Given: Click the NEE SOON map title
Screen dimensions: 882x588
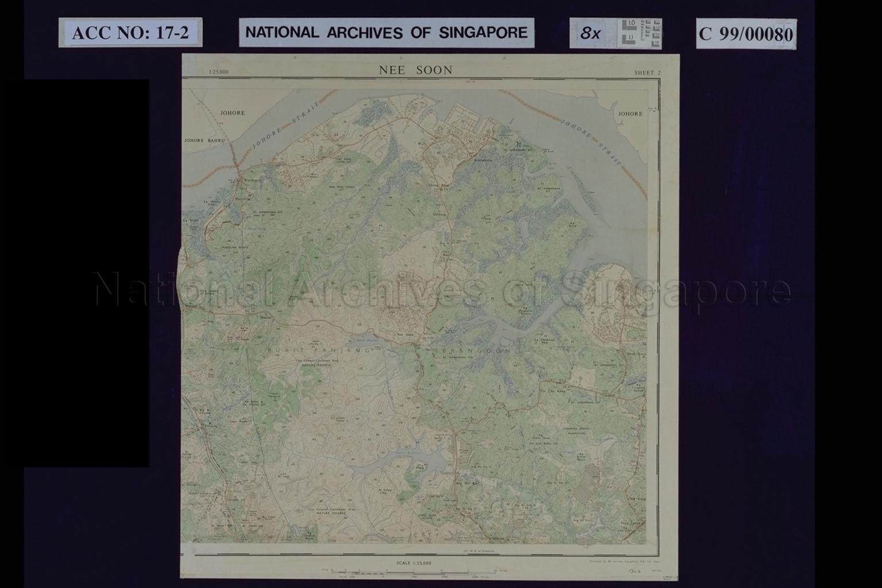Looking at the screenshot, I should point(415,70).
